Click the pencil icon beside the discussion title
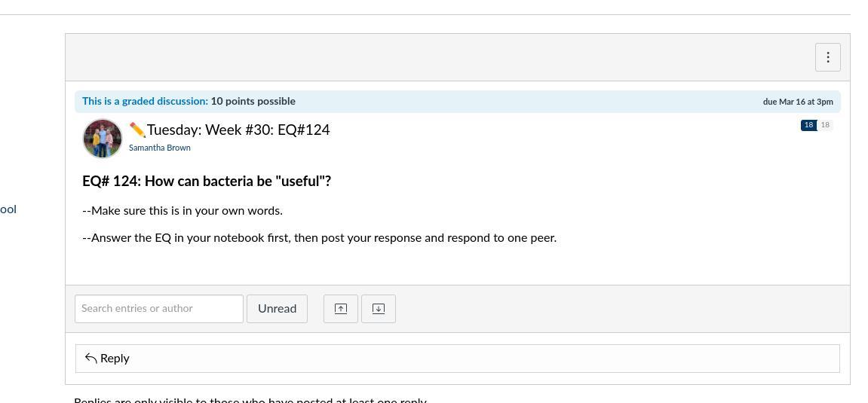Screen dimensions: 868x403 (137, 130)
